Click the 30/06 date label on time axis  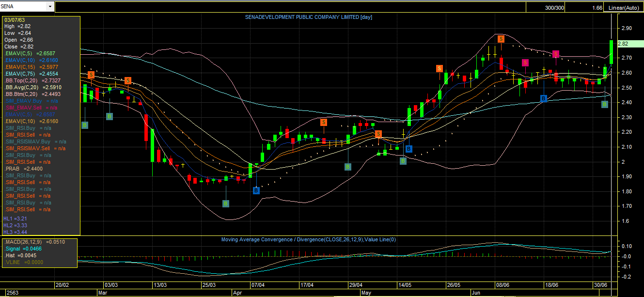coord(599,285)
